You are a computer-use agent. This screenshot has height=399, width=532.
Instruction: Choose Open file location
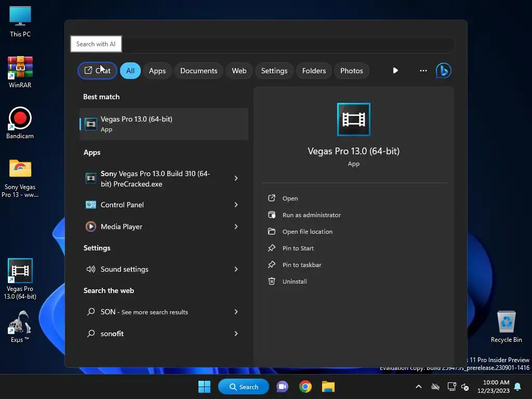(308, 232)
